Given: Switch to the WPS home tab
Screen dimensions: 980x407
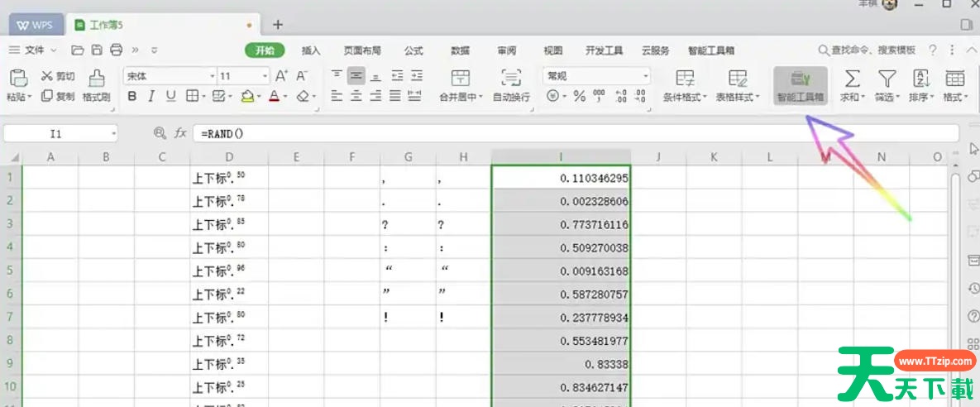Looking at the screenshot, I should (36, 26).
